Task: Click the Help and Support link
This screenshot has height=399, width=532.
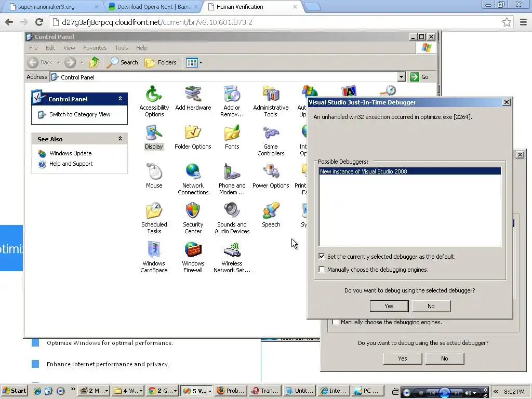Action: (71, 164)
